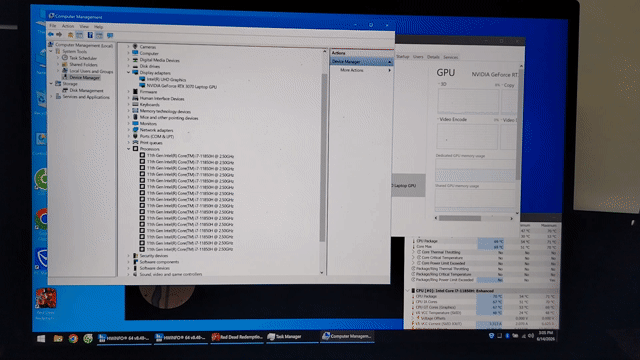Click Task Manager horizontal scrollbar thumb
This screenshot has width=640, height=360.
(x=460, y=218)
